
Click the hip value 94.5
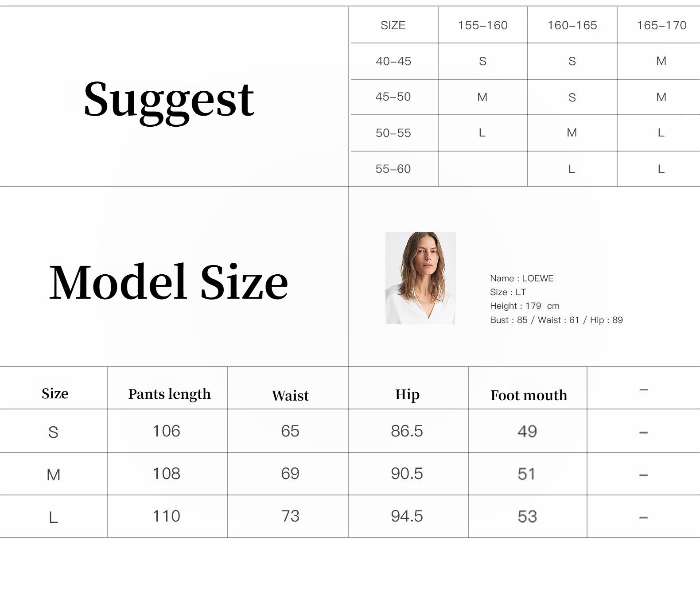pos(407,516)
